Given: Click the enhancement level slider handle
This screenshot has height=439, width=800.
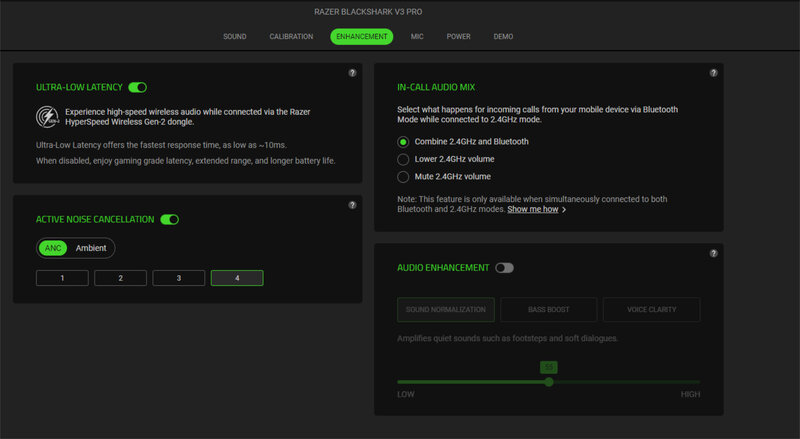Looking at the screenshot, I should tap(548, 382).
